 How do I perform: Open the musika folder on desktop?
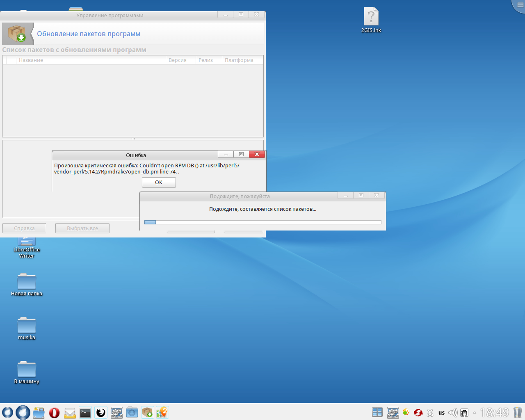(x=27, y=326)
